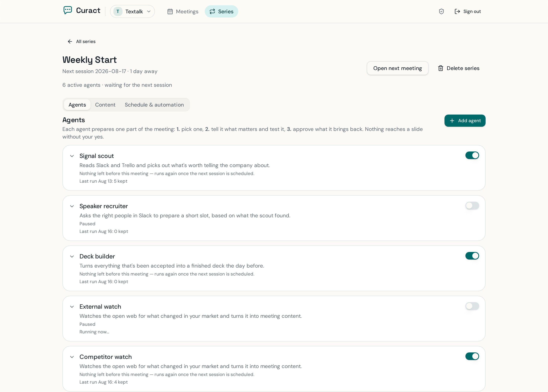Click the Speaker recruiter agent title
The height and width of the screenshot is (392, 548).
[104, 206]
